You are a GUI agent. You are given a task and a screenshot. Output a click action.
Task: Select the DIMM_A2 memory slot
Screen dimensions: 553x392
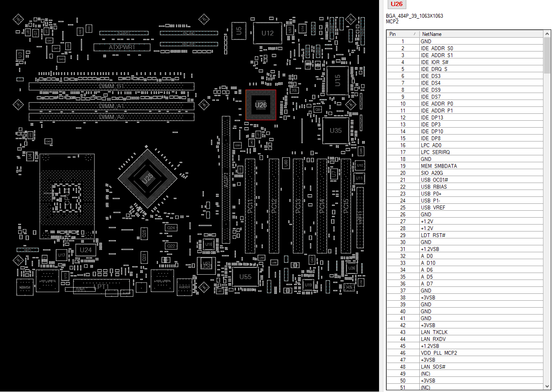pyautogui.click(x=112, y=117)
